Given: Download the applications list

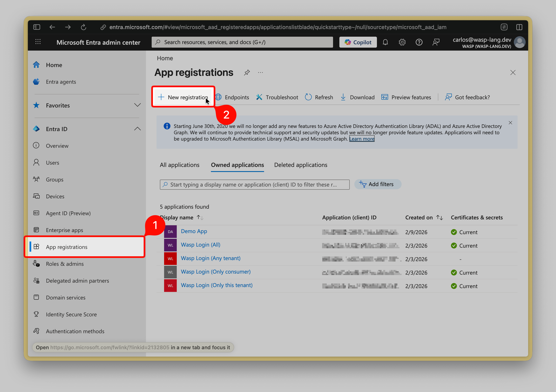Looking at the screenshot, I should [358, 97].
